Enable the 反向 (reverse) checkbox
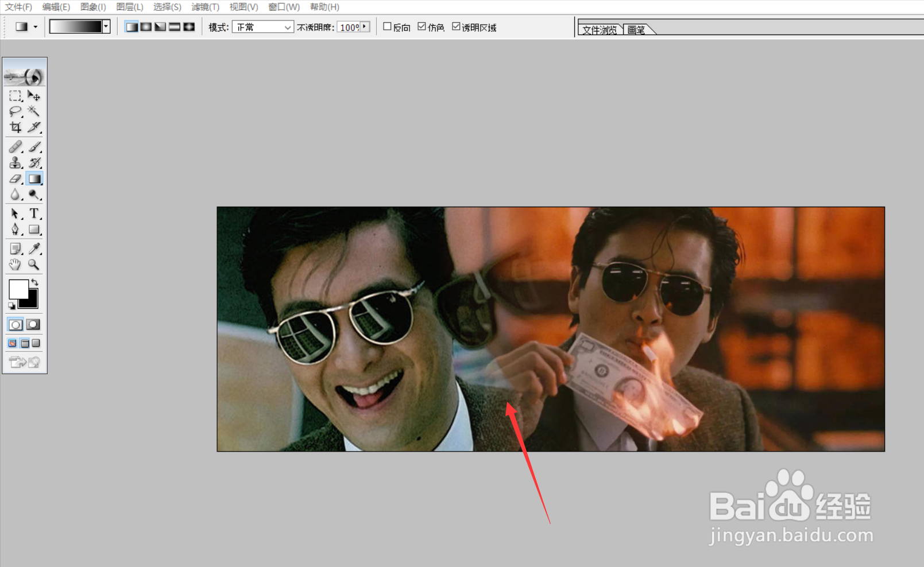Viewport: 924px width, 567px height. [x=387, y=26]
